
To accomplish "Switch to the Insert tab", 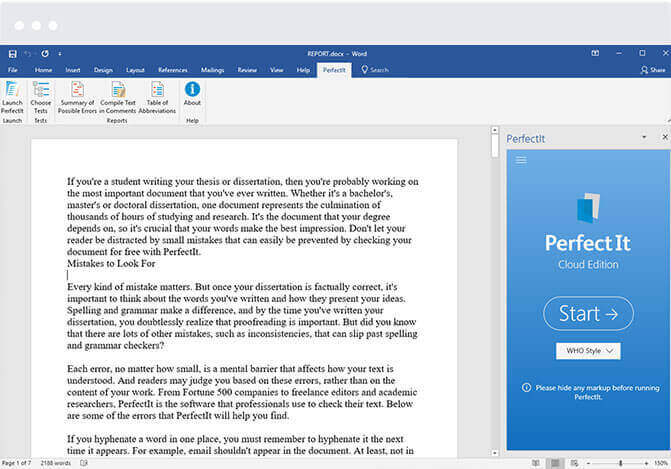I will pos(73,70).
